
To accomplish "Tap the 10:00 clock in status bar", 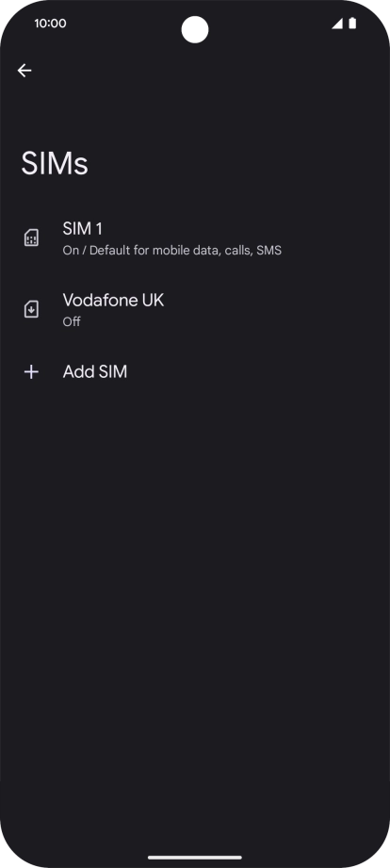I will 50,24.
